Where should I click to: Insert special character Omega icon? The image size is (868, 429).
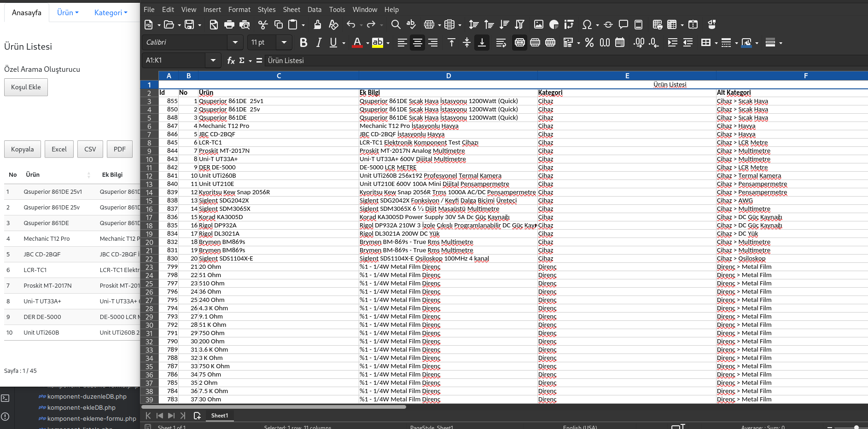tap(587, 25)
